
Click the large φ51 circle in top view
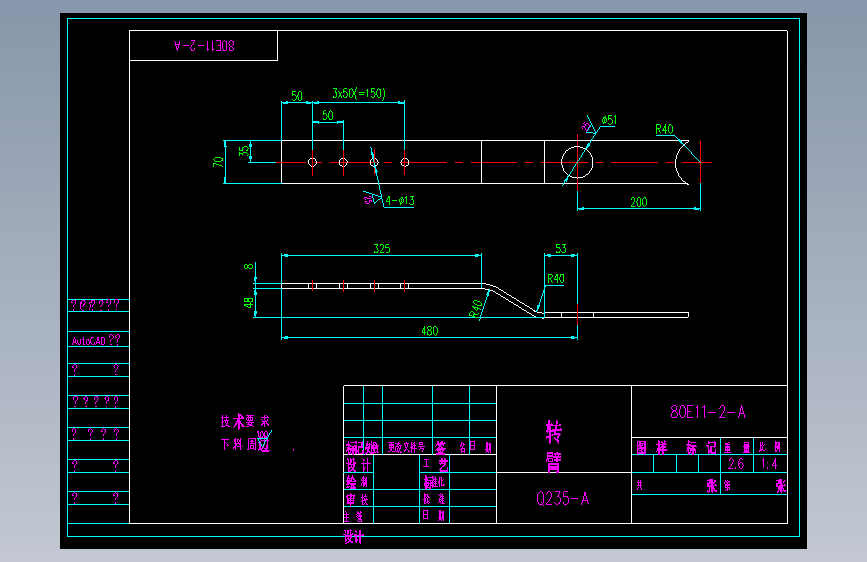click(x=577, y=163)
